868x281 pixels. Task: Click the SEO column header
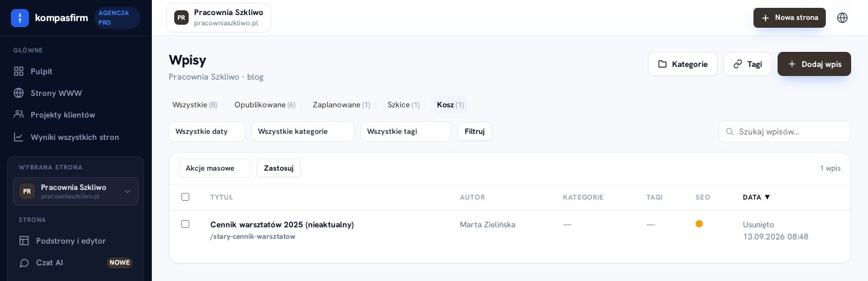pos(703,197)
